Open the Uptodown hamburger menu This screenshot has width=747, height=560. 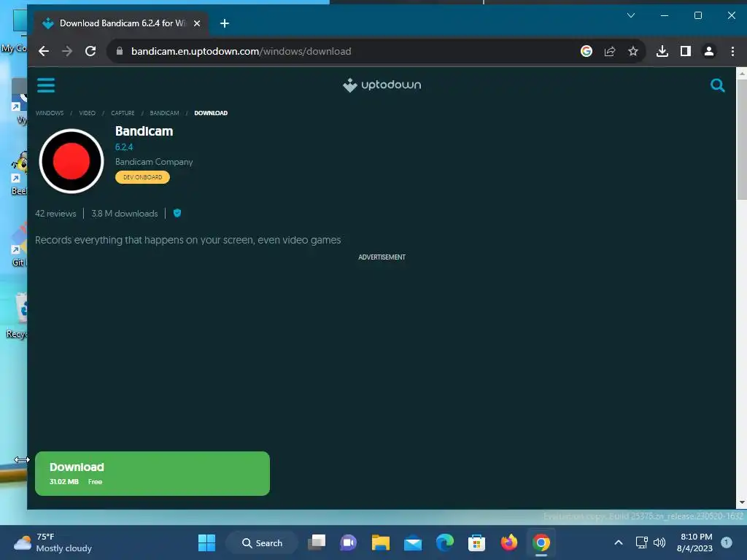(x=46, y=86)
